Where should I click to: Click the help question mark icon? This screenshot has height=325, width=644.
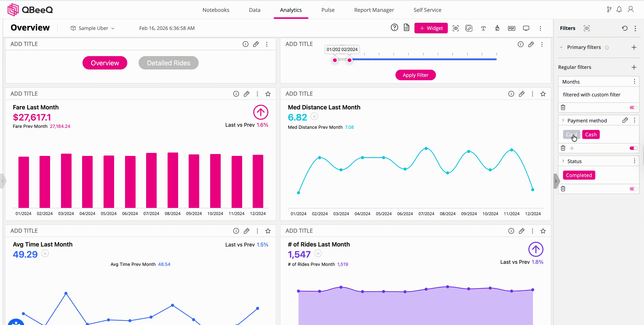tap(394, 27)
